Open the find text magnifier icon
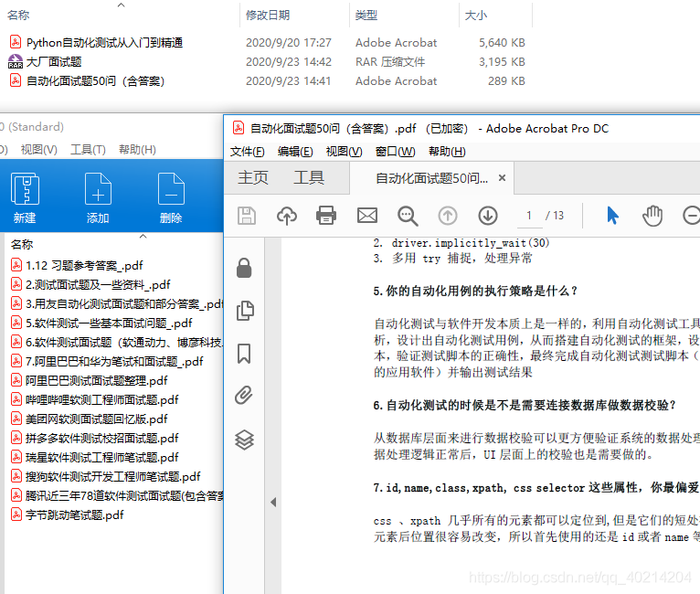 click(408, 217)
